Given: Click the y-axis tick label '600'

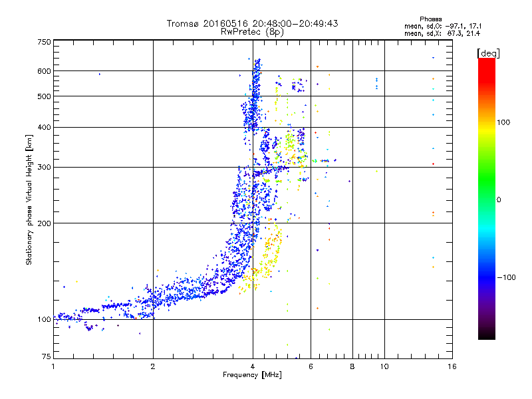Looking at the screenshot, I should (44, 71).
